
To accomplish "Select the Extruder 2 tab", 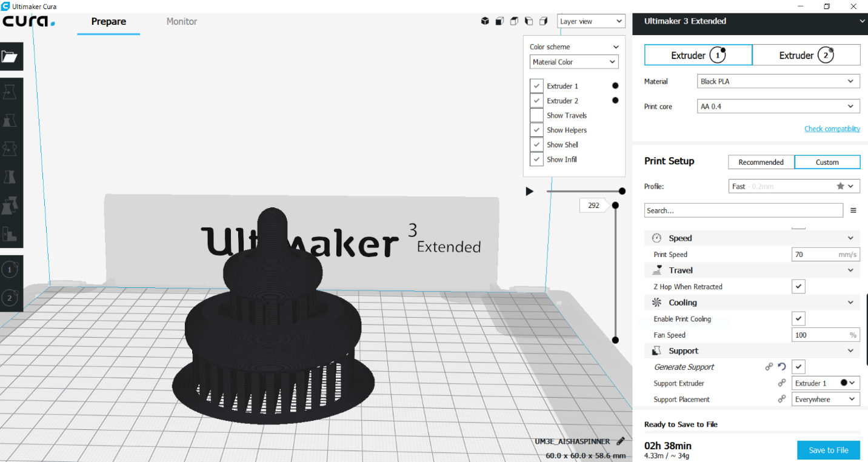I will [x=806, y=55].
